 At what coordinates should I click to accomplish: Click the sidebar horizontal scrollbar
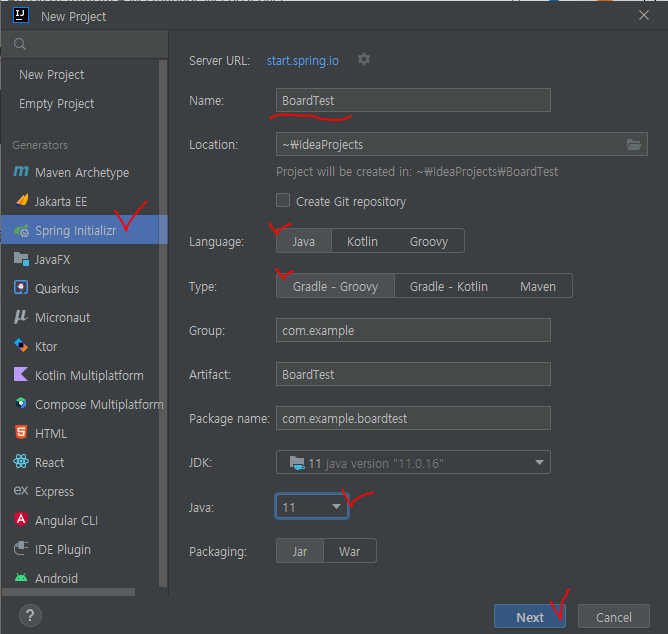click(x=69, y=592)
